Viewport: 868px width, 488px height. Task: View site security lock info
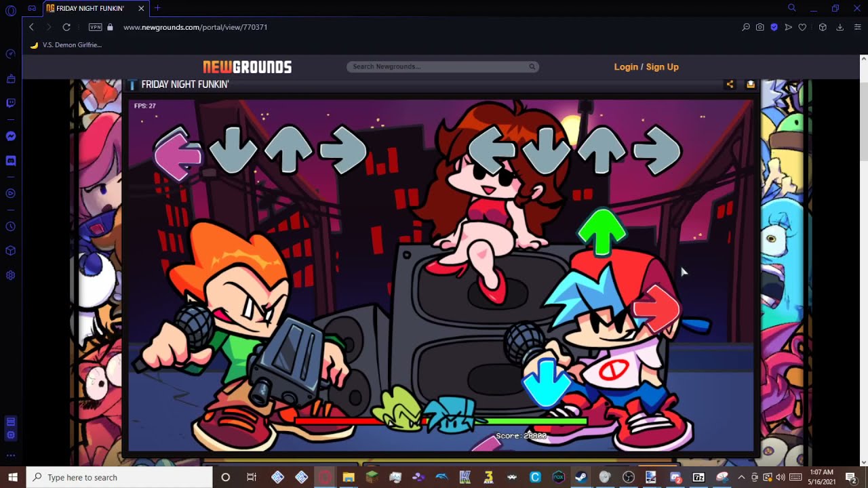point(110,27)
